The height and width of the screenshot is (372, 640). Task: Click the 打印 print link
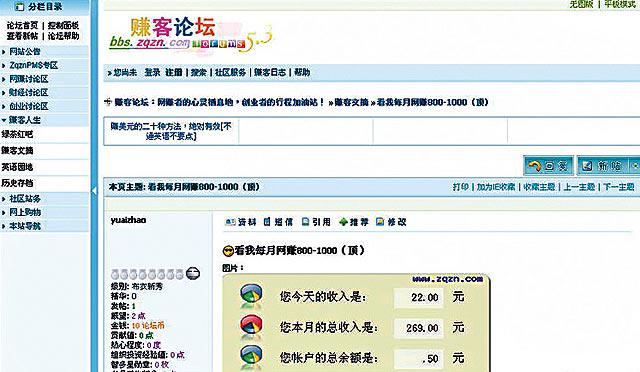point(460,187)
